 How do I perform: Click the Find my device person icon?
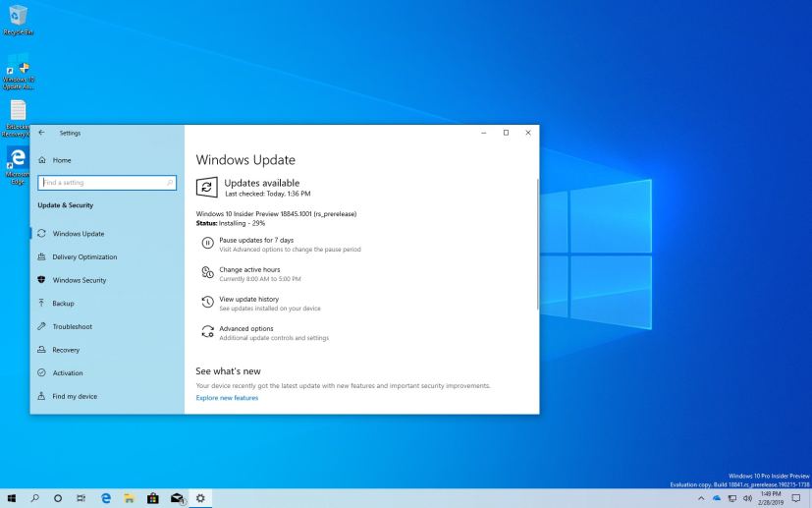[x=41, y=396]
